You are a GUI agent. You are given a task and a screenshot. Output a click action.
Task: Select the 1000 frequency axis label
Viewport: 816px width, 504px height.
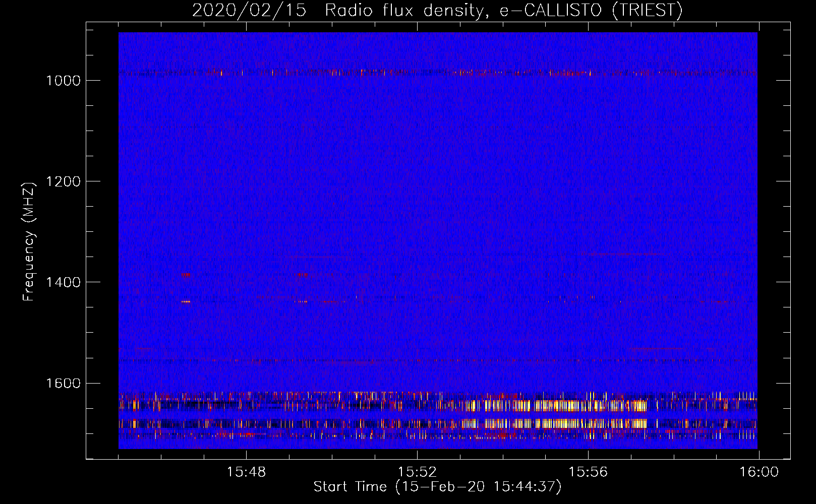(63, 81)
